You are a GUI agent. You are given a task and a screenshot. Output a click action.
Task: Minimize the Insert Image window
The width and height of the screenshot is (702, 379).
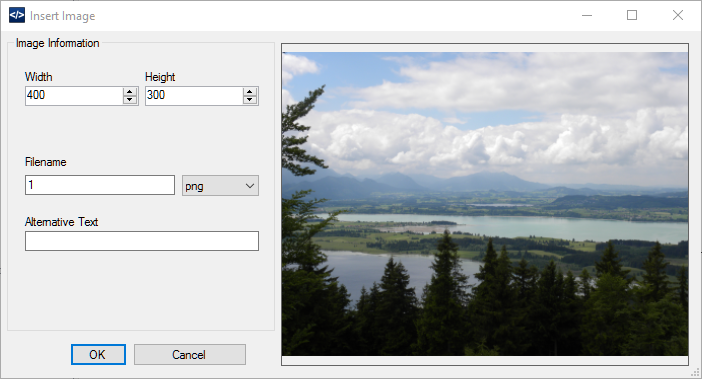[x=587, y=15]
